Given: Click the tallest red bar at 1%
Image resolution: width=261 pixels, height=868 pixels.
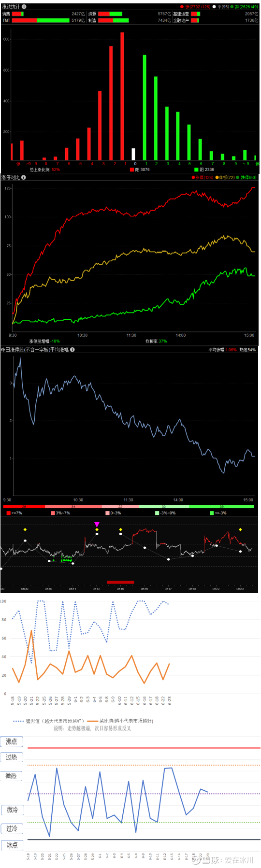Looking at the screenshot, I should coord(122,96).
